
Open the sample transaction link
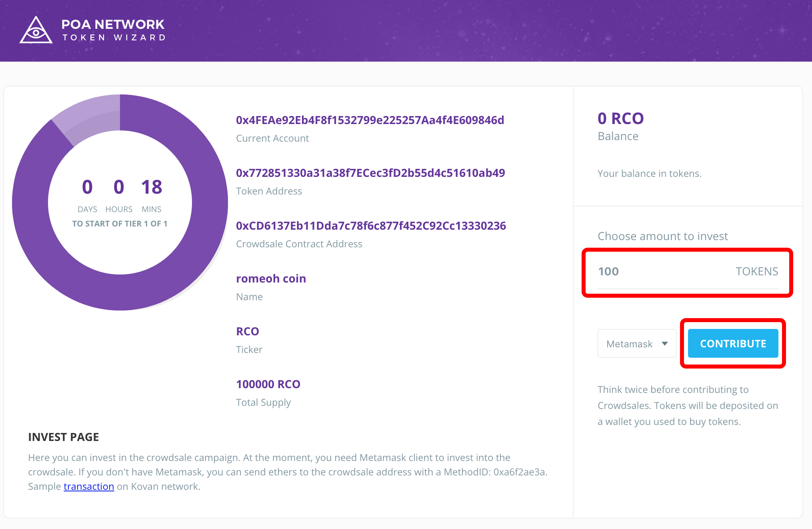click(x=89, y=487)
